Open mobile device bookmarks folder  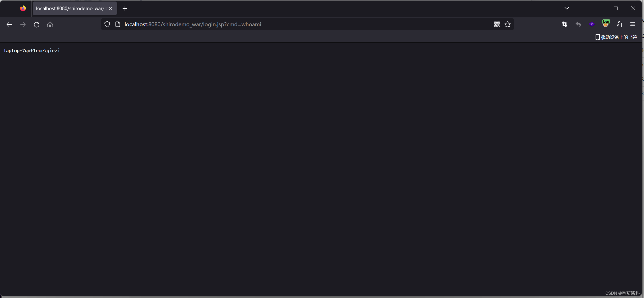point(616,37)
